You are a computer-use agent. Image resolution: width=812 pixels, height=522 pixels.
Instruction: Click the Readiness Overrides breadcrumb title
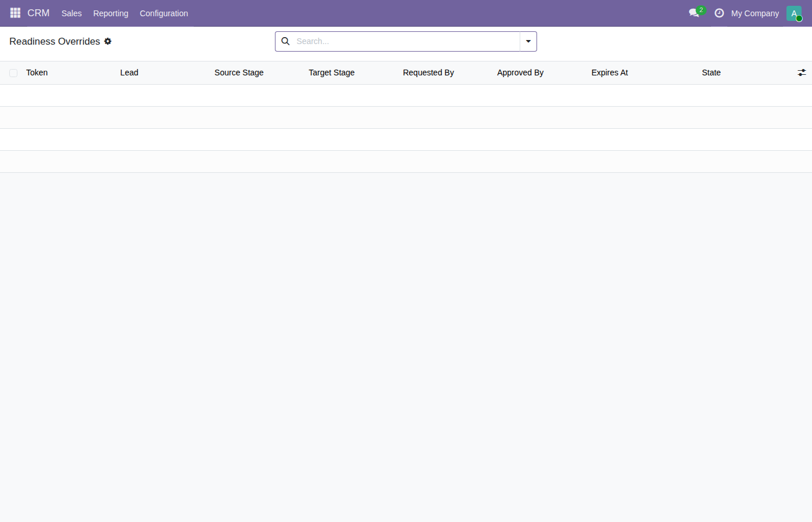[x=55, y=41]
